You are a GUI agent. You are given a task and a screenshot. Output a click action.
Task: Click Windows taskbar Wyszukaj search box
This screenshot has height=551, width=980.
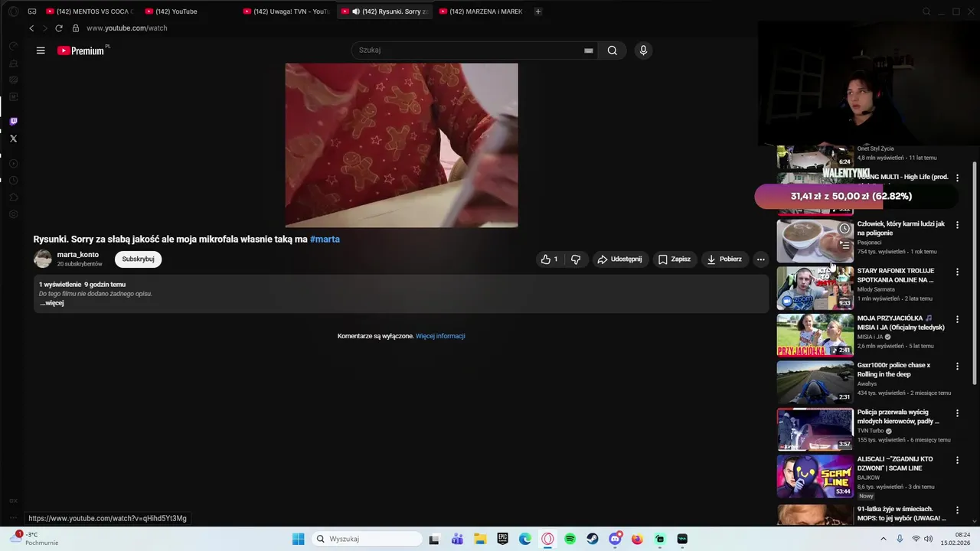[367, 539]
